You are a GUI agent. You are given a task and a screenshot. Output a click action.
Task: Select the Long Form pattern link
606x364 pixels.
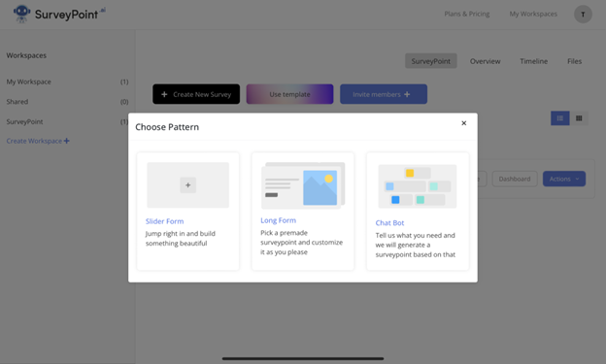(278, 220)
